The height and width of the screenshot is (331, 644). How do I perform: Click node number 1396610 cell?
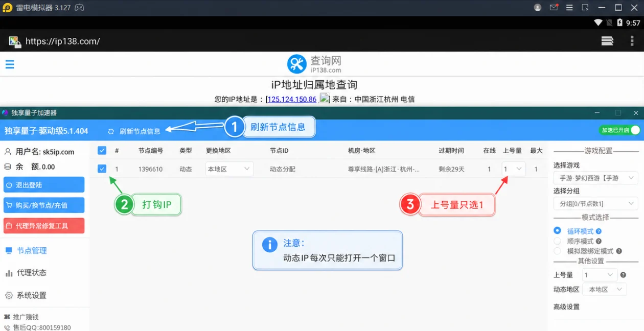(150, 169)
